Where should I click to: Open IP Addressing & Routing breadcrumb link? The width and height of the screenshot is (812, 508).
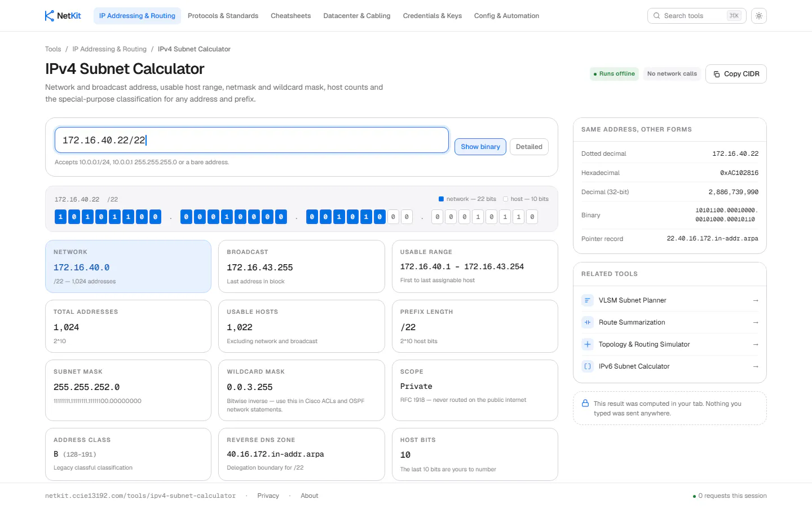(109, 49)
